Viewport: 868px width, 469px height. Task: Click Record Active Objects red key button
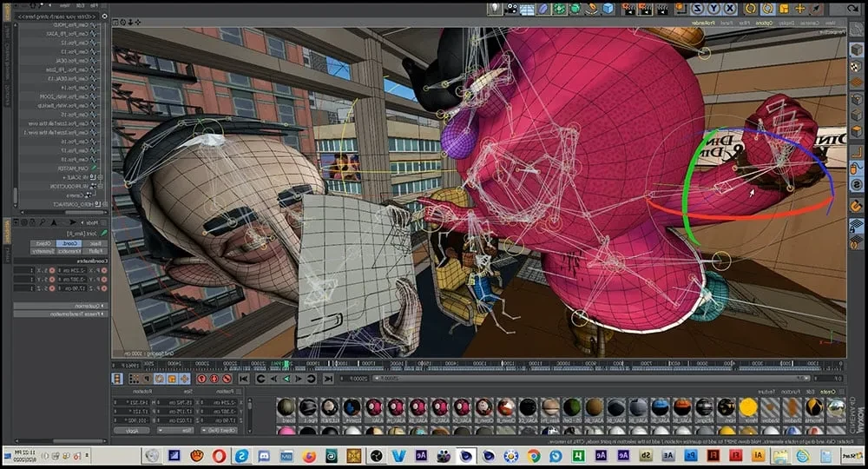[x=227, y=379]
